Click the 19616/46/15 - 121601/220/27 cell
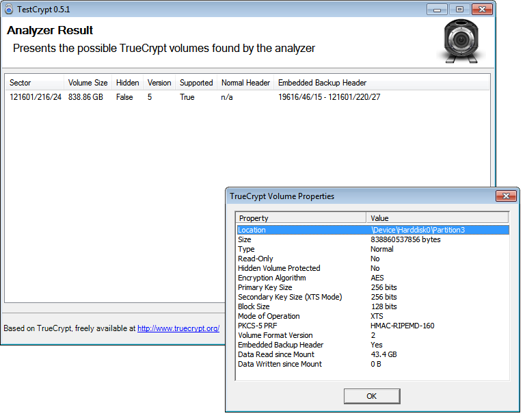The height and width of the screenshot is (420, 525). coord(329,97)
